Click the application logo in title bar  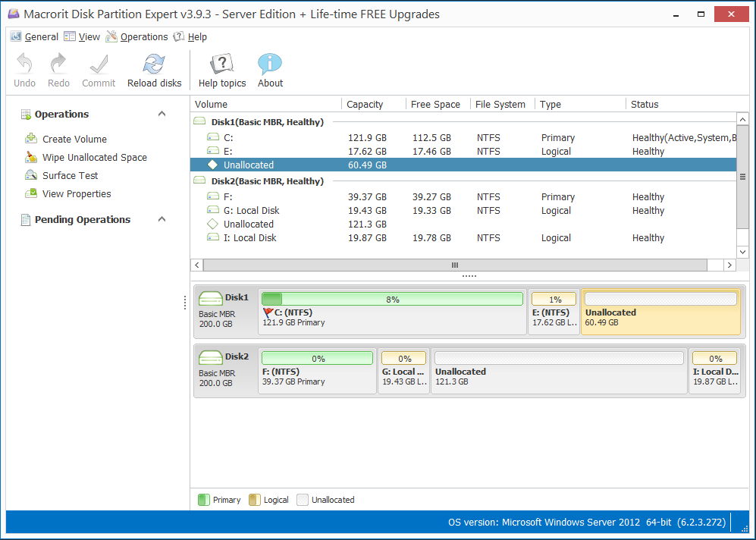click(14, 14)
